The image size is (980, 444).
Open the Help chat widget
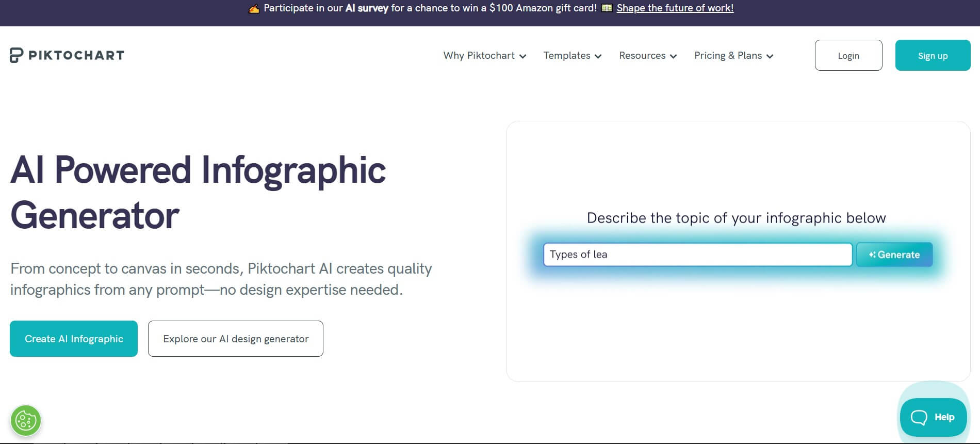933,417
